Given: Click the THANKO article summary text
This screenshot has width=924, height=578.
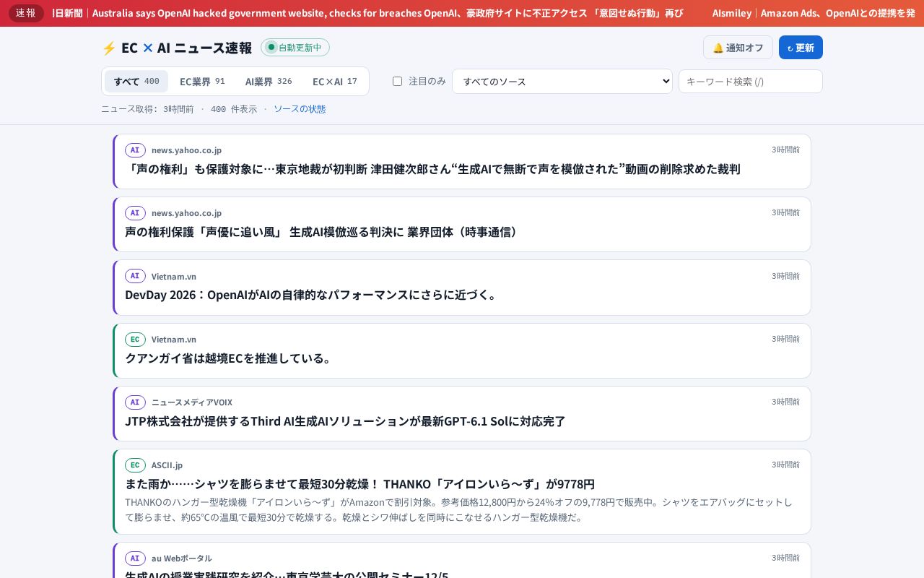Looking at the screenshot, I should pos(459,509).
